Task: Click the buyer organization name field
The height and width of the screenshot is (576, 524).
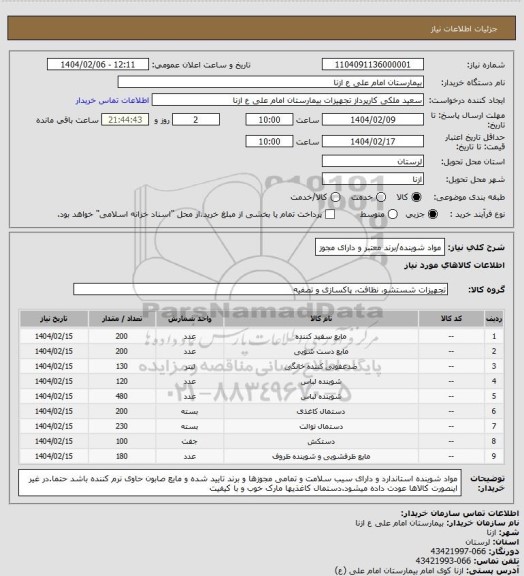Action: (x=270, y=82)
